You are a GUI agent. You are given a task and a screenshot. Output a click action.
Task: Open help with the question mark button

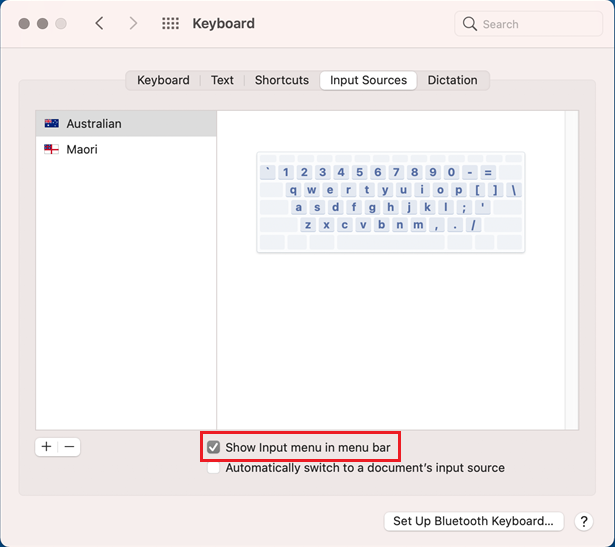(x=585, y=521)
